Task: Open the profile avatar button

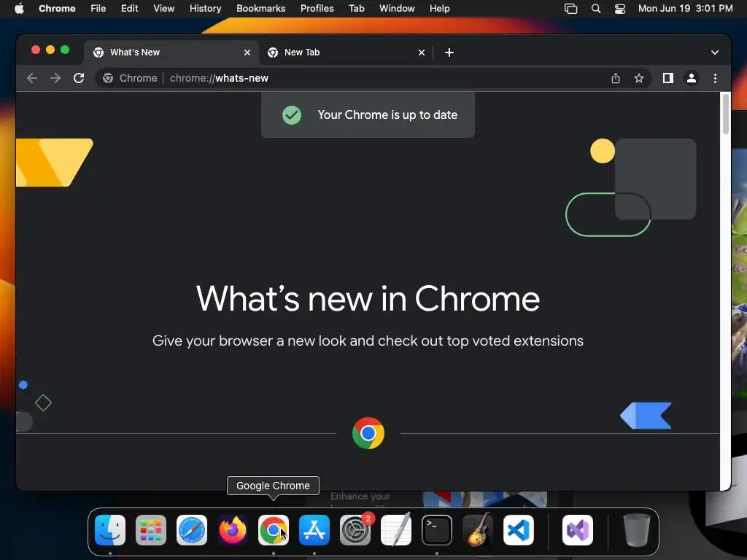Action: click(x=692, y=78)
